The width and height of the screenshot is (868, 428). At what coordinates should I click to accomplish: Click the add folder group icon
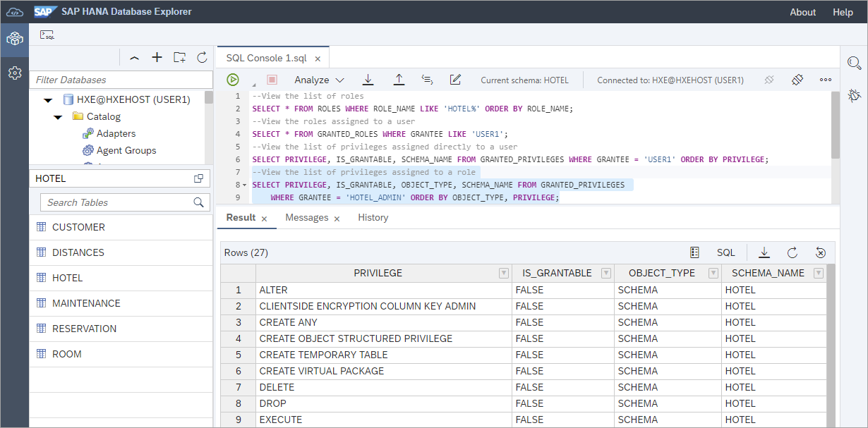tap(180, 58)
